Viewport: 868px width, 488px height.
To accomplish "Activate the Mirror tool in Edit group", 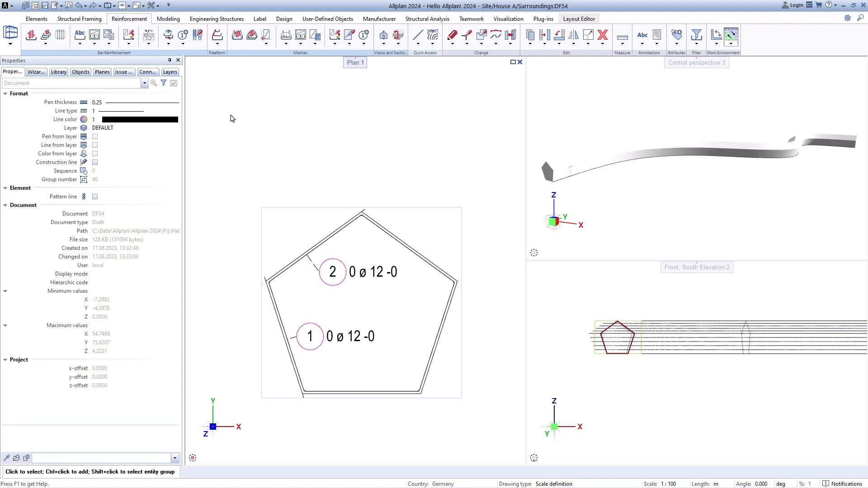I will pyautogui.click(x=574, y=35).
